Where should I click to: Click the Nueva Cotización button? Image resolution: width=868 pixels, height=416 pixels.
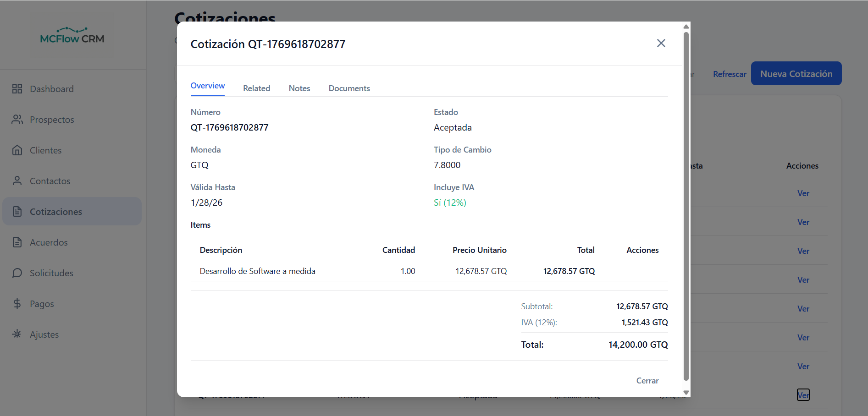796,74
